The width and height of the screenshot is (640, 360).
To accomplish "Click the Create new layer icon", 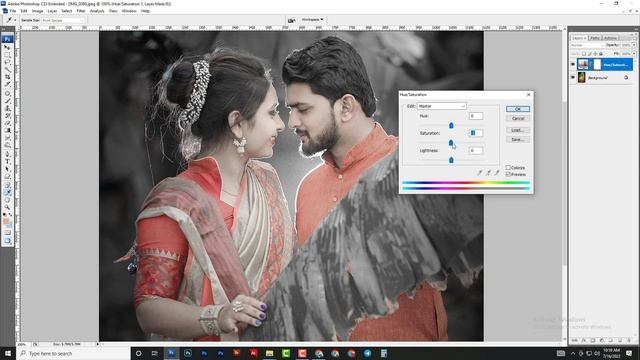I will tap(620, 340).
